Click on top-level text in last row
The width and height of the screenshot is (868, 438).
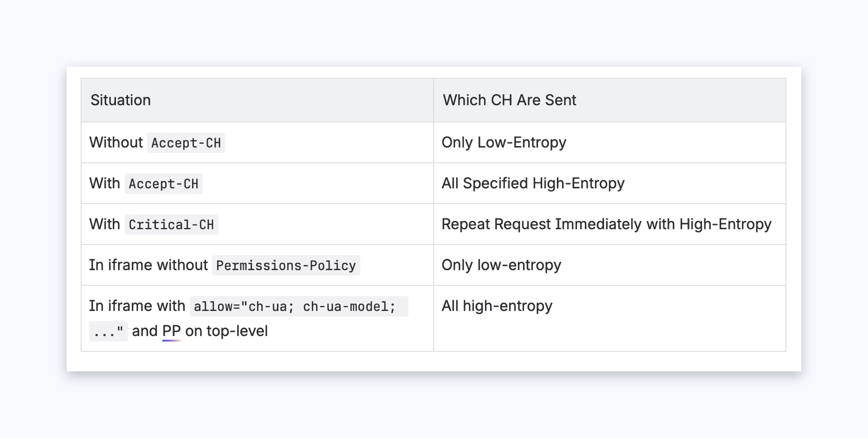(227, 331)
